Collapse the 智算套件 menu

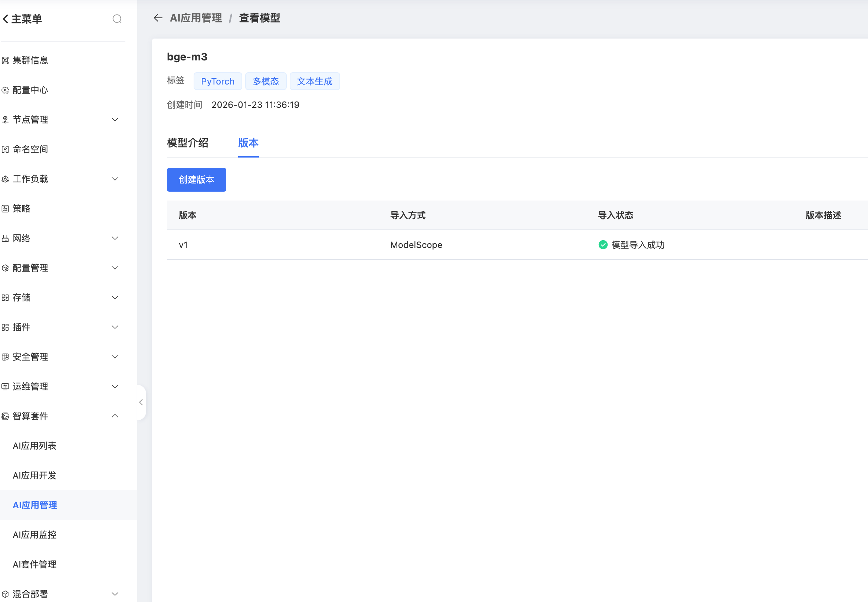point(115,416)
